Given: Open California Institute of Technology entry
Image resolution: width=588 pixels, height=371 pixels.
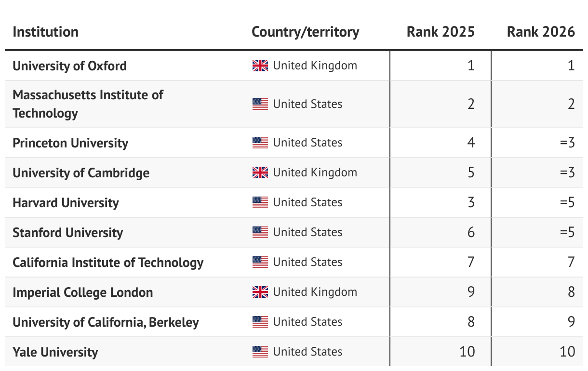Looking at the screenshot, I should [108, 262].
